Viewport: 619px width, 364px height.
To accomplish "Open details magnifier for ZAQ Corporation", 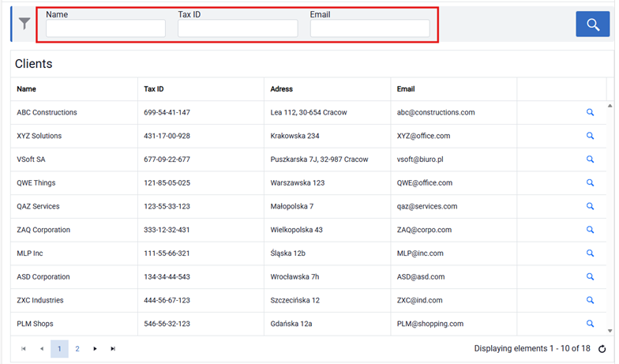I will click(590, 229).
